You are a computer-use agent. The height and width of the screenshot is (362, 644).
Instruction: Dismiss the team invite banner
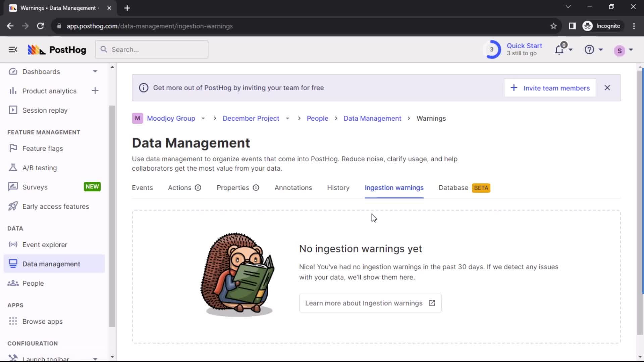coord(607,88)
